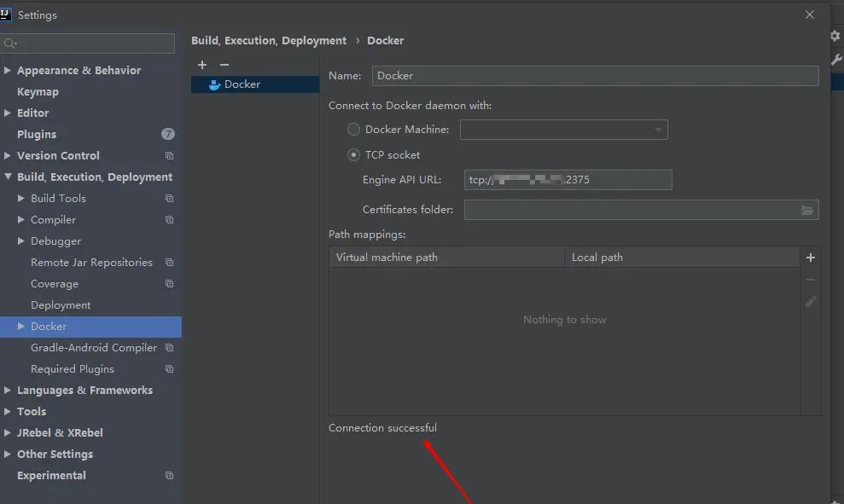Collapse Build, Execution, Deployment section
The height and width of the screenshot is (504, 844).
[7, 177]
